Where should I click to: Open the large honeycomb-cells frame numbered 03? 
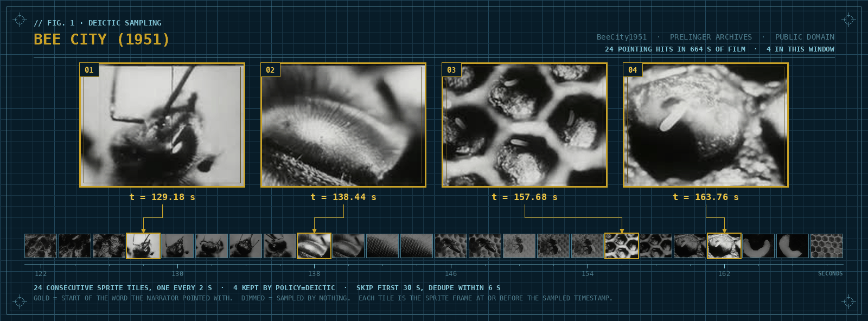point(525,125)
